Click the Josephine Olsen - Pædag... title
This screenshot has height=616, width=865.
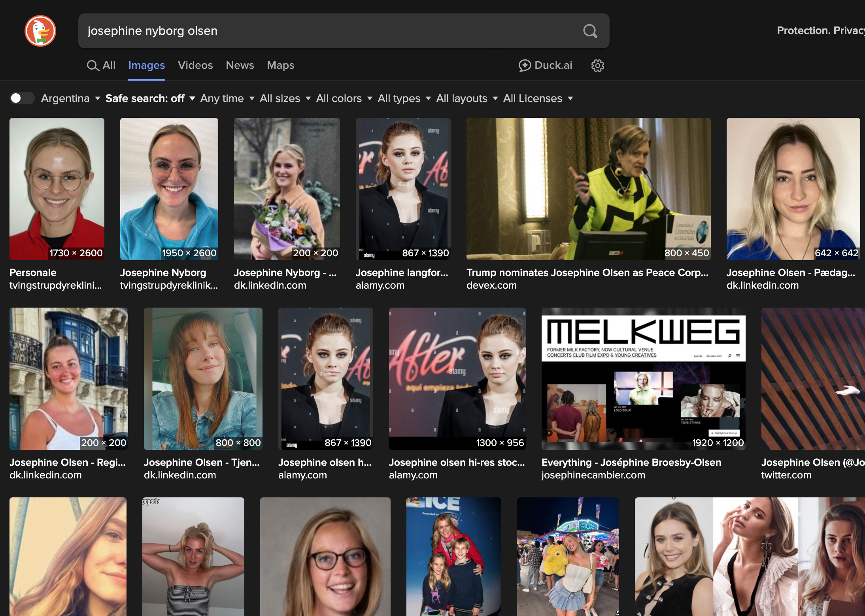791,272
